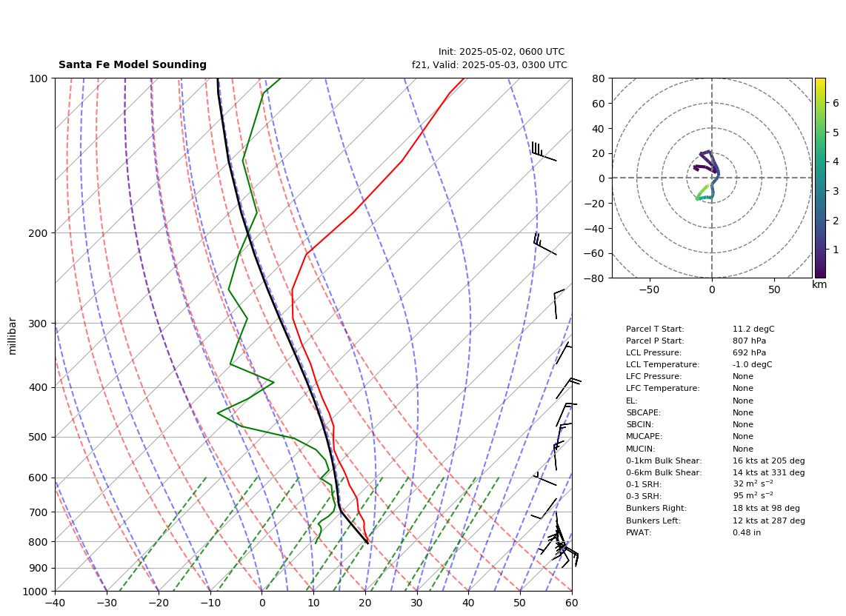Click the millibar y-axis label
The image size is (846, 616).
(x=13, y=336)
